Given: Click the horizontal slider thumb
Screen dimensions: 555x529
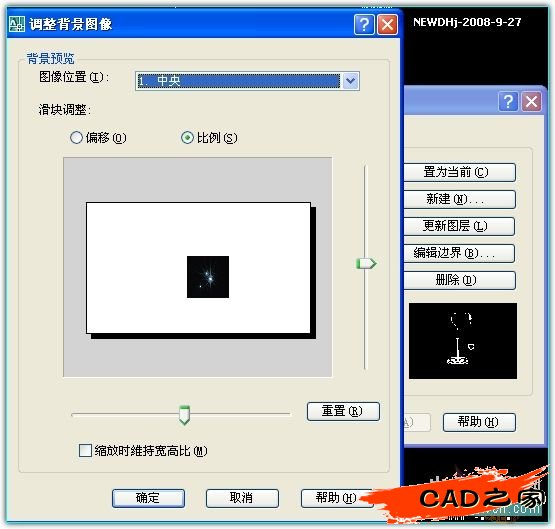Looking at the screenshot, I should pos(184,415).
